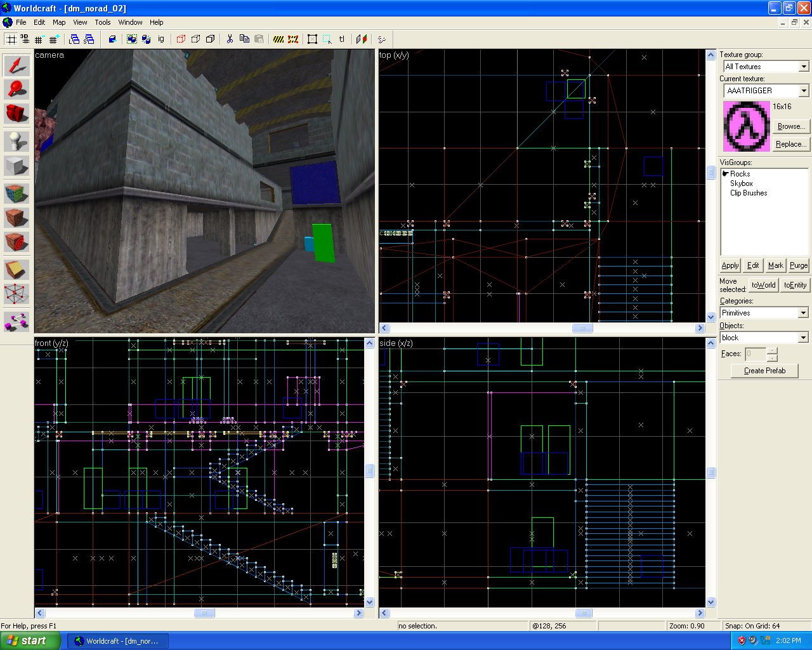Click the VisGroups Apply button
The height and width of the screenshot is (650, 812).
(x=730, y=265)
